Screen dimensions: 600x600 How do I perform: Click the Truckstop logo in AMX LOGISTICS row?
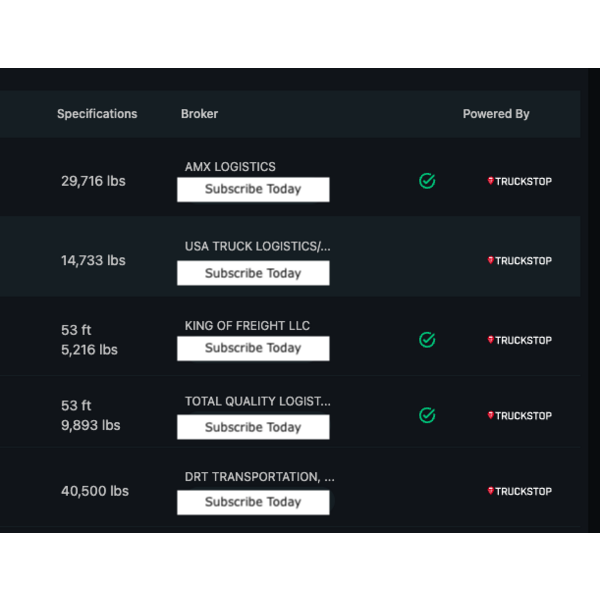click(520, 181)
